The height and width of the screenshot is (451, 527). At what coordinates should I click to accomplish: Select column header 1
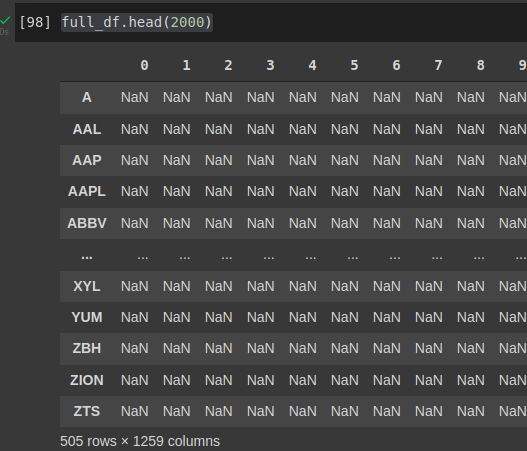[186, 65]
